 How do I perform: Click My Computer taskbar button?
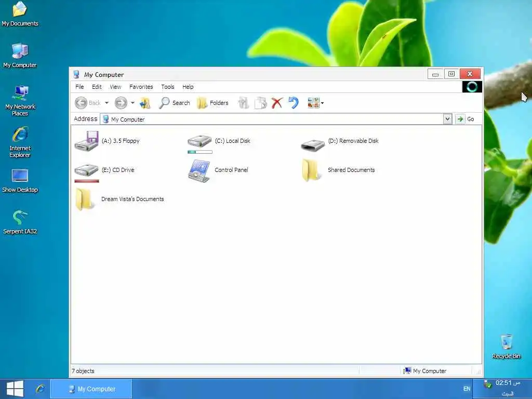[91, 389]
